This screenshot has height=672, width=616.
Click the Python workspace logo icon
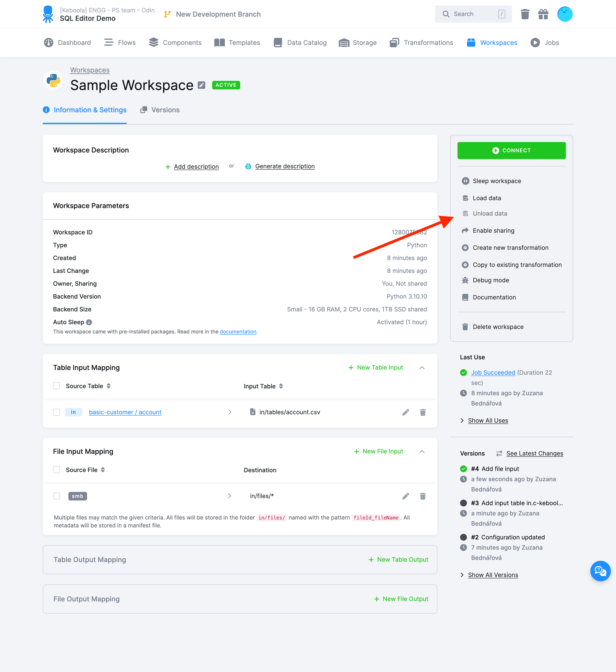pyautogui.click(x=53, y=80)
